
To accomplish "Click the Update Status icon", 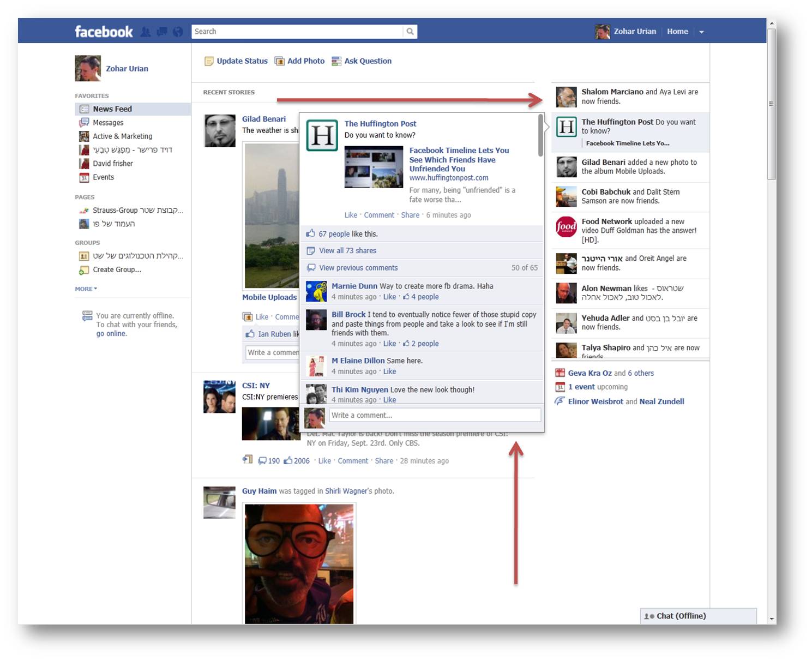I will [x=209, y=61].
